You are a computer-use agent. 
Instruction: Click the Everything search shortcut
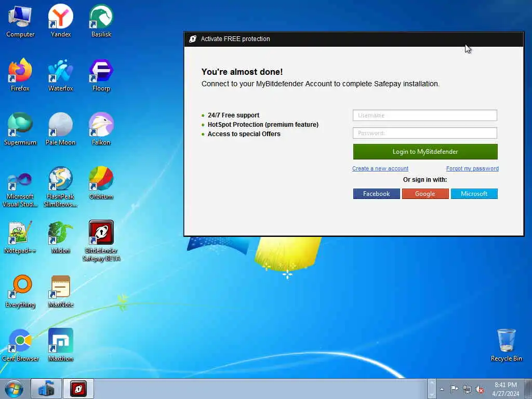20,291
